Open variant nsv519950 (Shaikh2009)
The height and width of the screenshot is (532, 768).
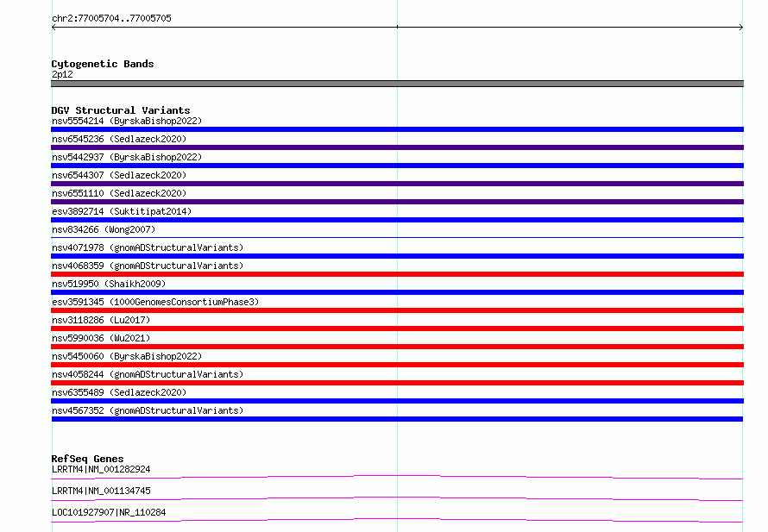[x=109, y=284]
